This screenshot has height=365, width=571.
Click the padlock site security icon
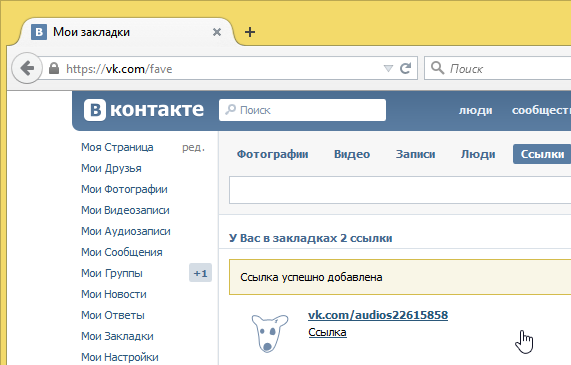[x=54, y=68]
